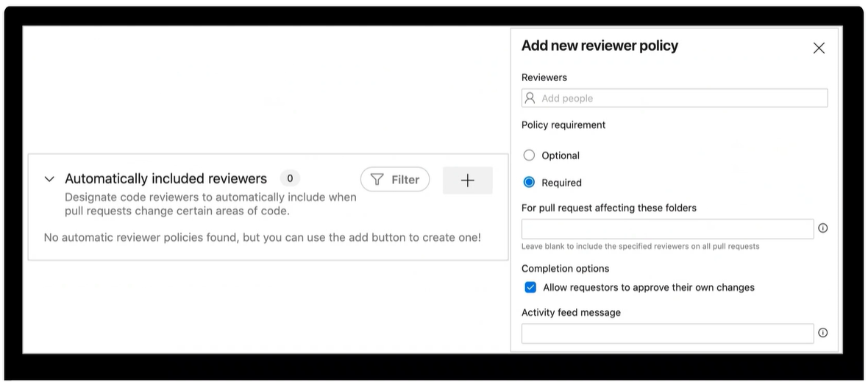Viewport: 868px width, 383px height.
Task: Click the person icon in Reviewers field
Action: point(530,98)
